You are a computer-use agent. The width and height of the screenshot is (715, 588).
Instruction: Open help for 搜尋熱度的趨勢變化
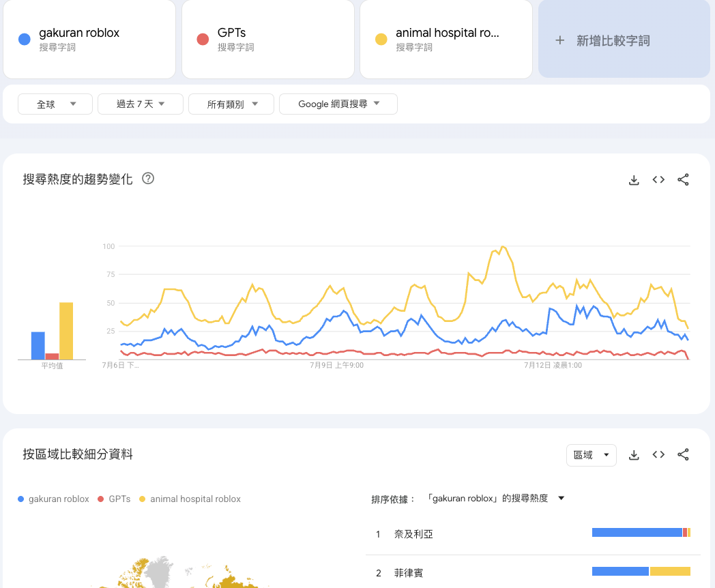(x=148, y=178)
